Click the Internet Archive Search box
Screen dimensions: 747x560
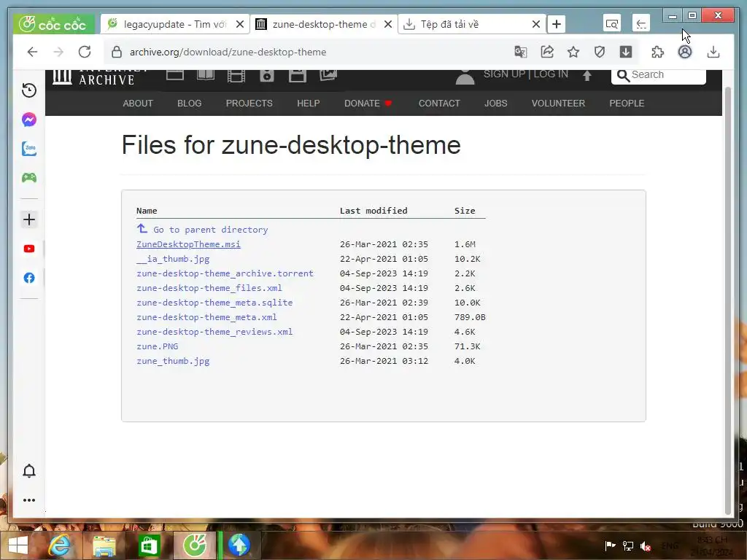(x=659, y=75)
